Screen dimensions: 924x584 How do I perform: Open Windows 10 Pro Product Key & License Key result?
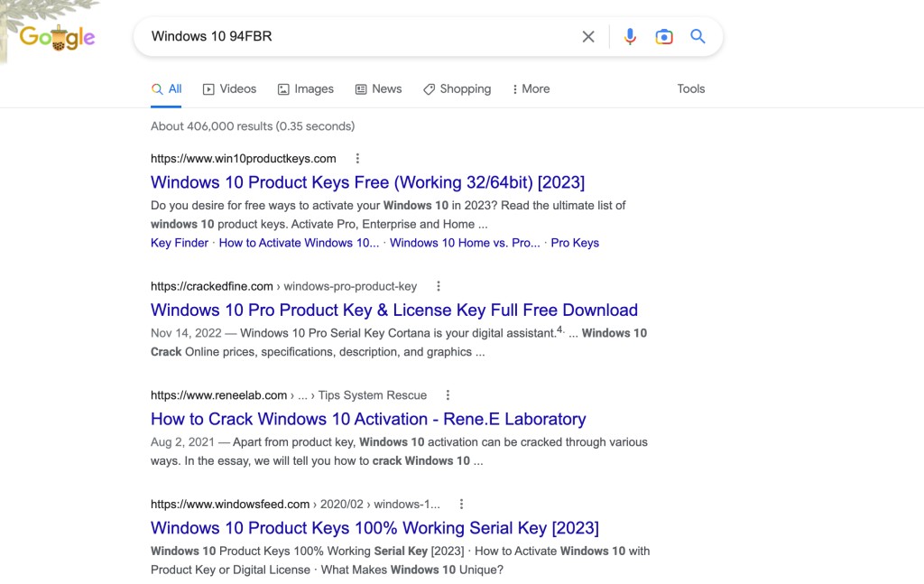coord(394,310)
